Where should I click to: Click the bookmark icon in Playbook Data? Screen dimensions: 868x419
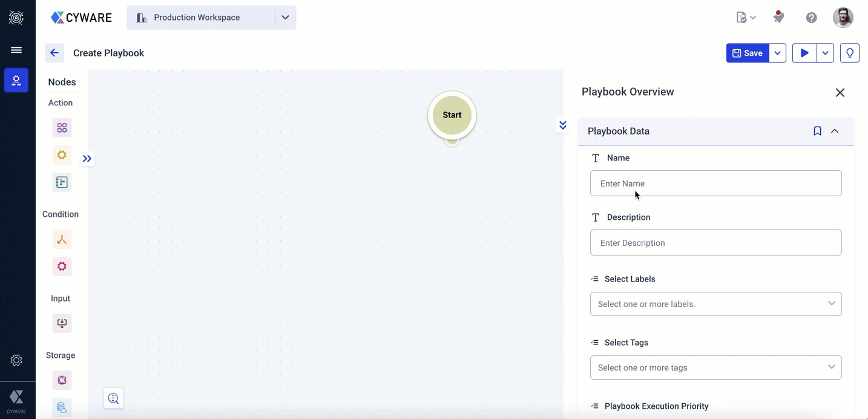[x=817, y=131]
